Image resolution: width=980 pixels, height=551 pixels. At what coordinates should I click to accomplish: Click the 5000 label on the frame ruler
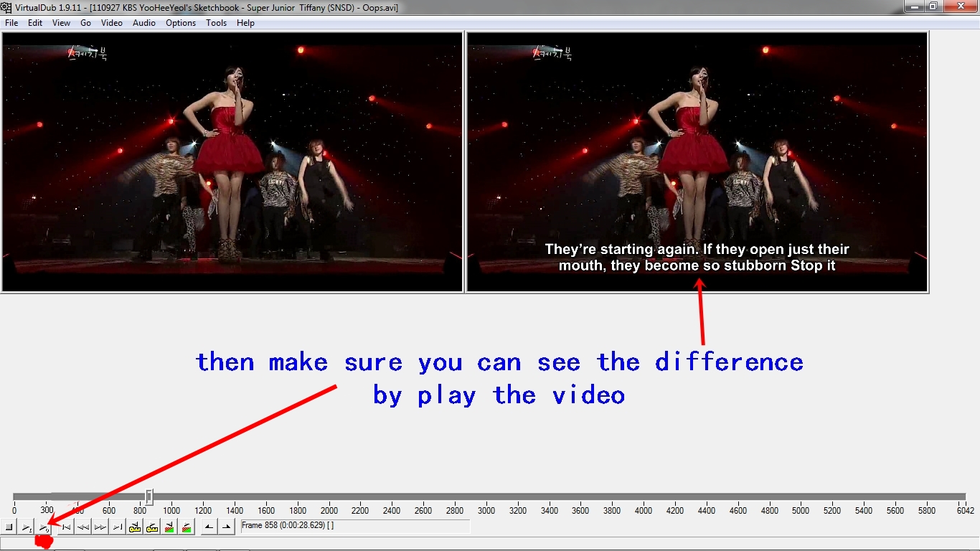801,511
